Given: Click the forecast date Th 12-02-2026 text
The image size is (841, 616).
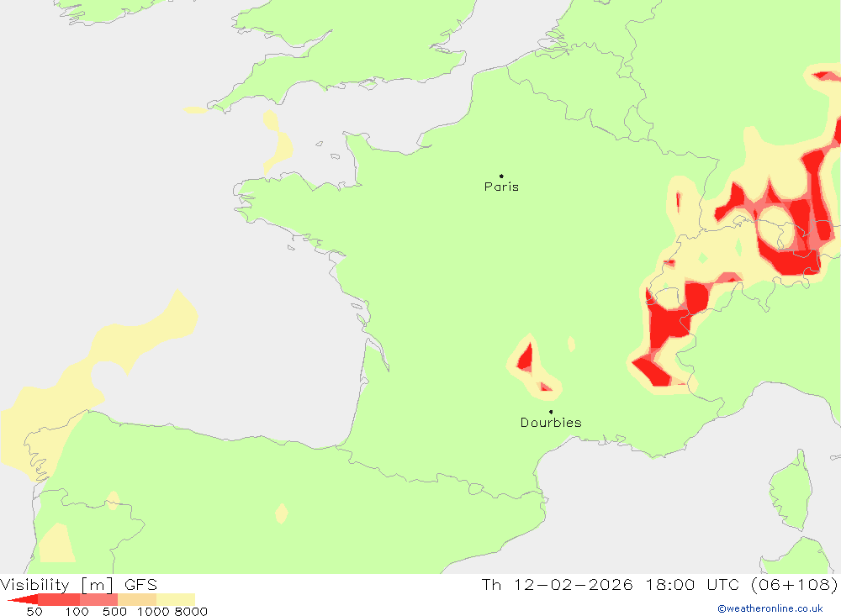Looking at the screenshot, I should pos(558,584).
